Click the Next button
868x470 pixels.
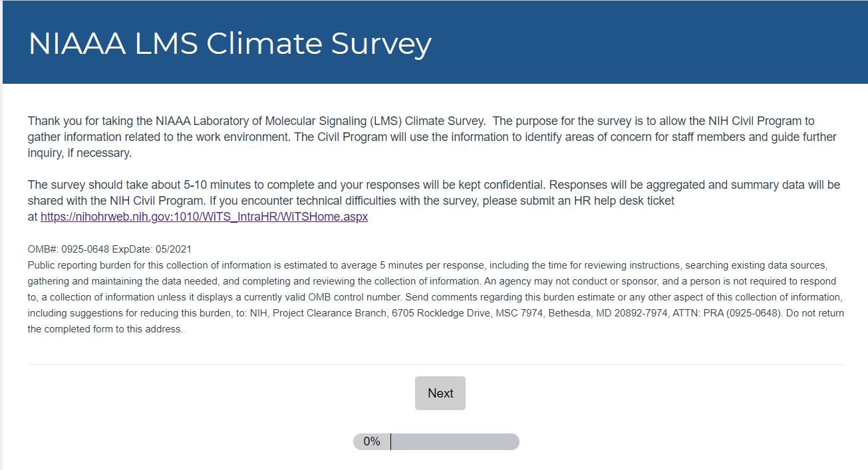440,393
